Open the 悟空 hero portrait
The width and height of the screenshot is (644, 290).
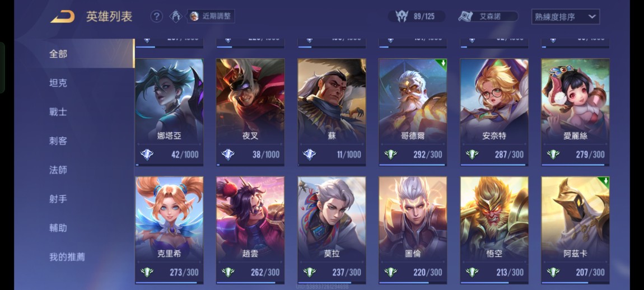pos(494,218)
